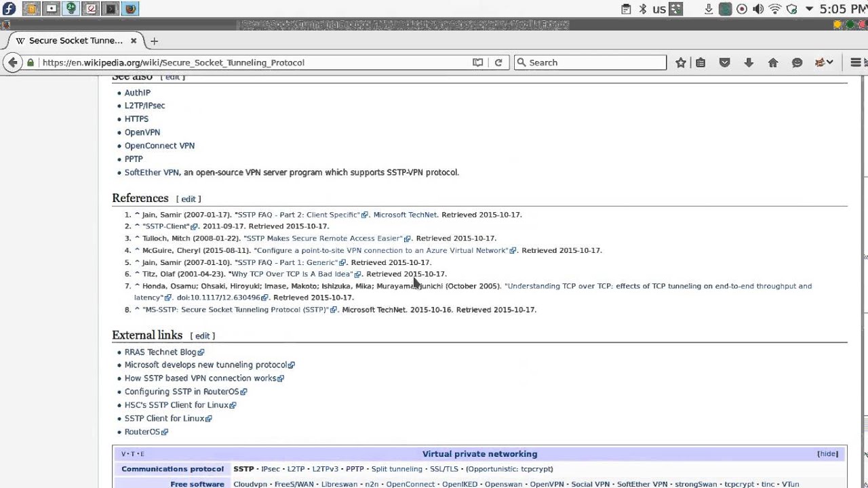Open the Wi-Fi network icon
868x488 pixels.
775,9
